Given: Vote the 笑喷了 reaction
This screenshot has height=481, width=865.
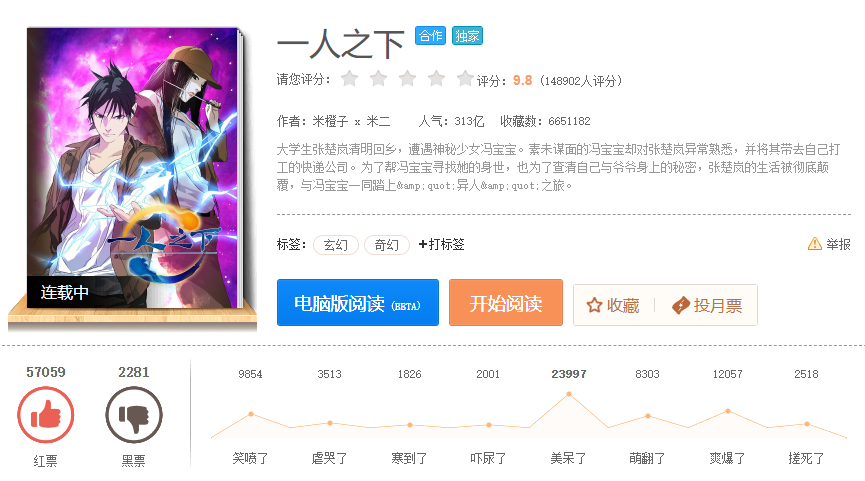Looking at the screenshot, I should (250, 458).
